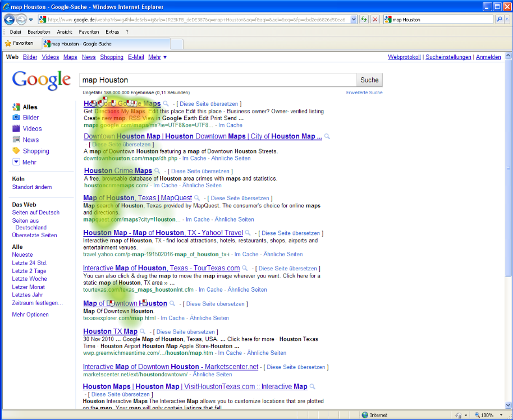Open the Houston Crime Maps result

118,170
